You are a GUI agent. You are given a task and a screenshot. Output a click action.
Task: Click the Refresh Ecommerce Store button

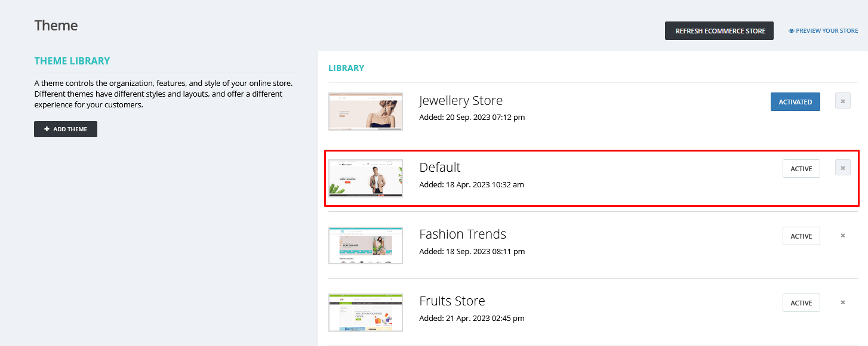(x=719, y=31)
